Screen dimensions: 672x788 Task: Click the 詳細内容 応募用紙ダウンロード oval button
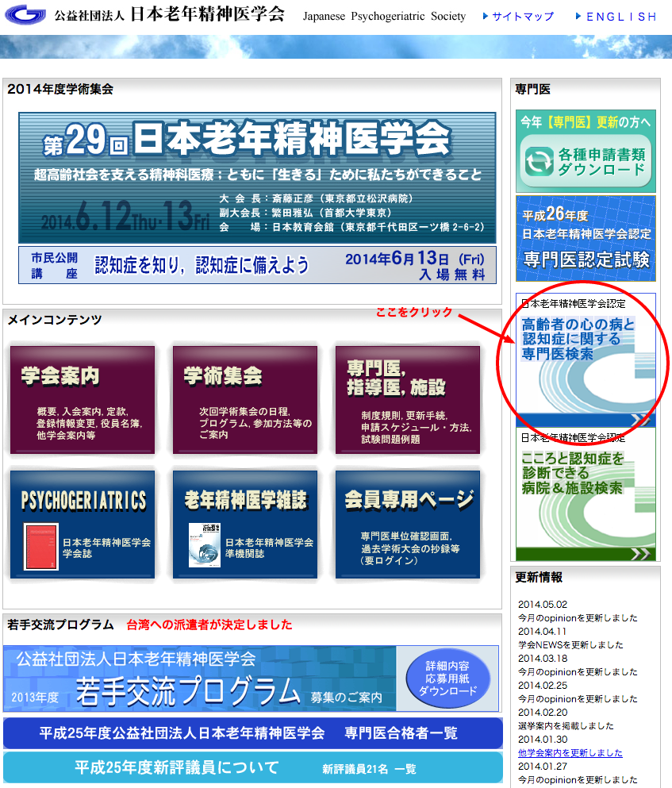point(447,678)
